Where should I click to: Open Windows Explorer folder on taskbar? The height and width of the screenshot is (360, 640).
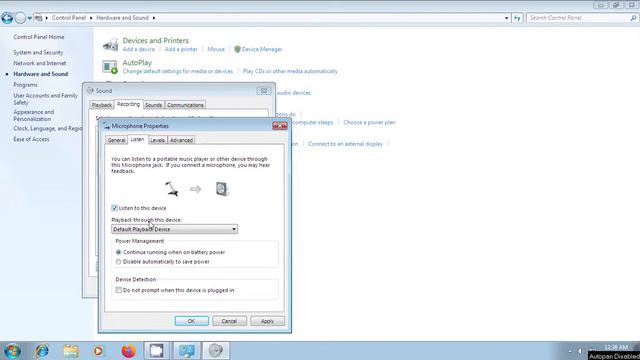(71, 351)
